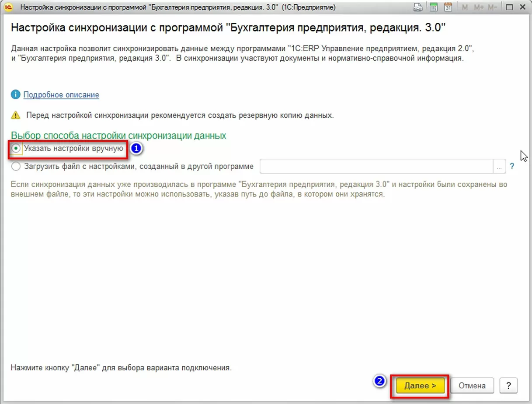532x404 pixels.
Task: Click the M- memory subtract button
Action: (x=493, y=7)
